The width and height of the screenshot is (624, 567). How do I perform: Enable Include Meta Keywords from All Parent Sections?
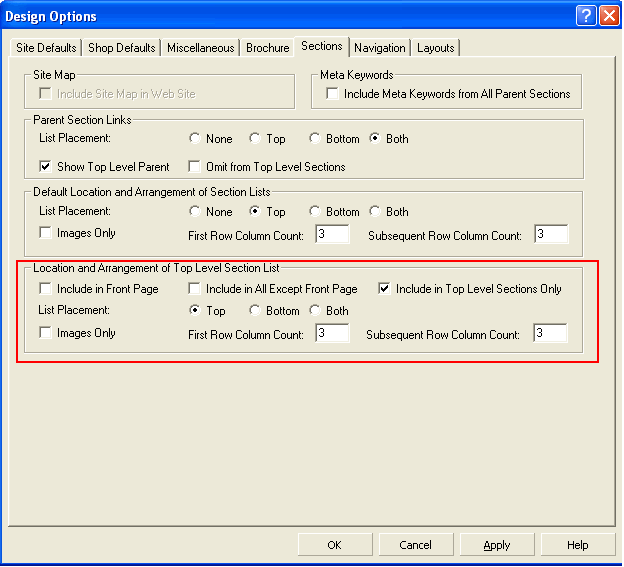point(333,94)
